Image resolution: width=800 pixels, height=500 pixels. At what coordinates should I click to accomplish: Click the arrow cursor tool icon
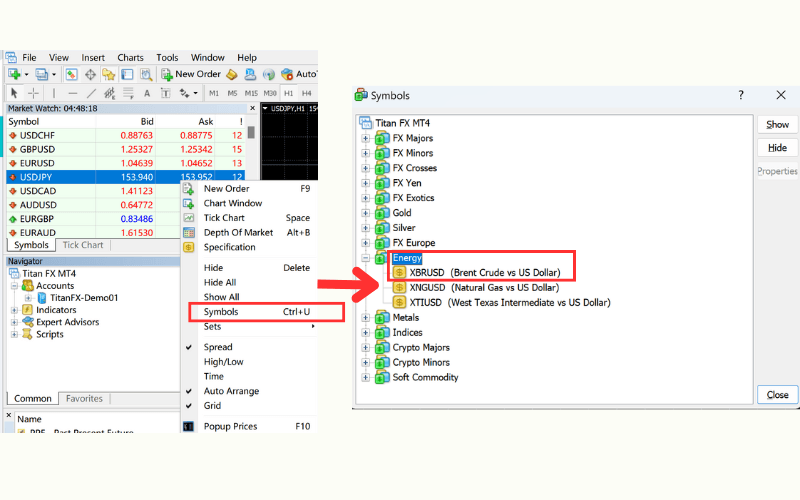point(14,93)
